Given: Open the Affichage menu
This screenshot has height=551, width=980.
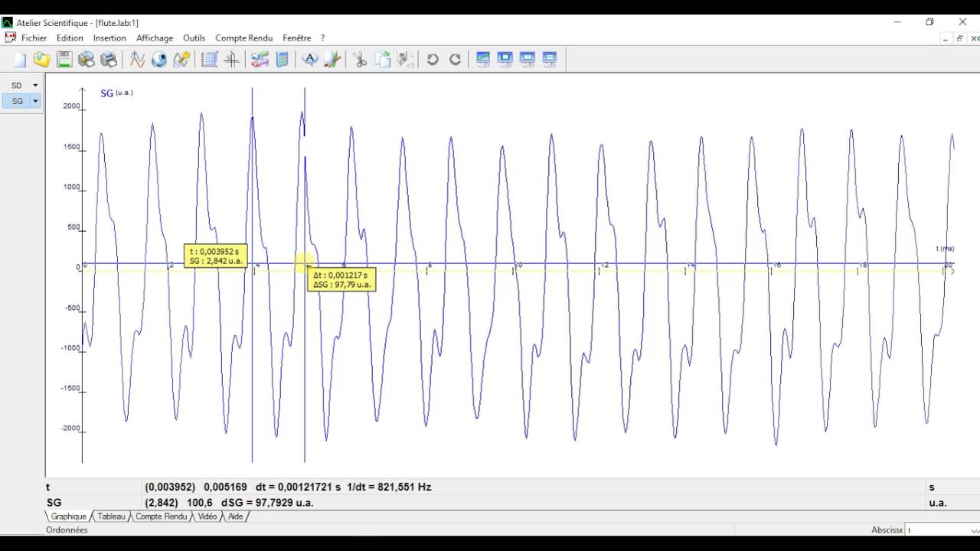Looking at the screenshot, I should (155, 37).
